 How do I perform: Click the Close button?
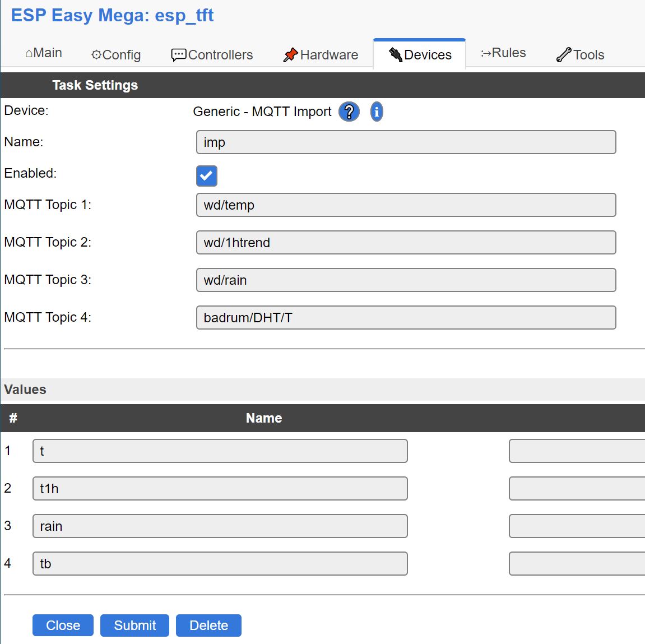pos(63,625)
